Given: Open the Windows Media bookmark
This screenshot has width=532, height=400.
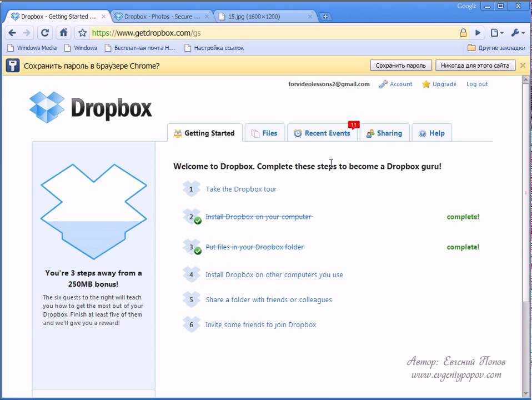Looking at the screenshot, I should 32,48.
